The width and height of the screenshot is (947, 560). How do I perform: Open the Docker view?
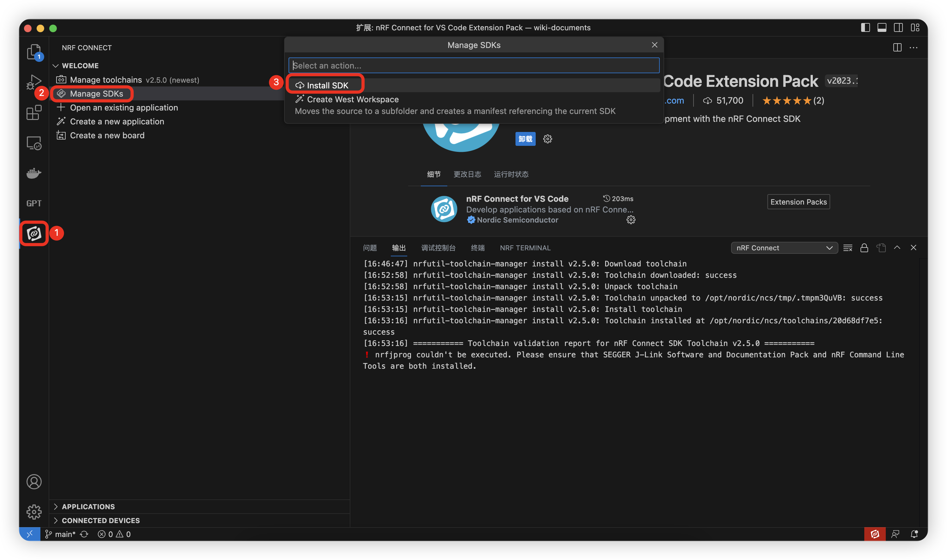tap(34, 173)
